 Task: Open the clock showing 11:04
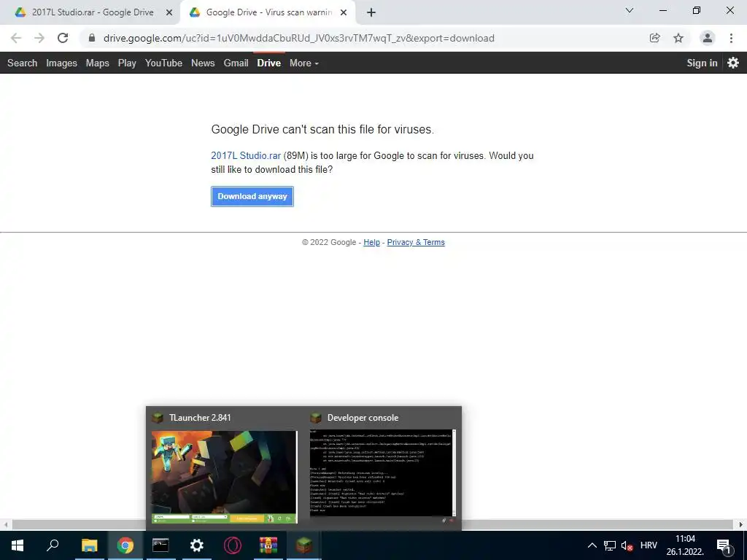click(x=685, y=545)
